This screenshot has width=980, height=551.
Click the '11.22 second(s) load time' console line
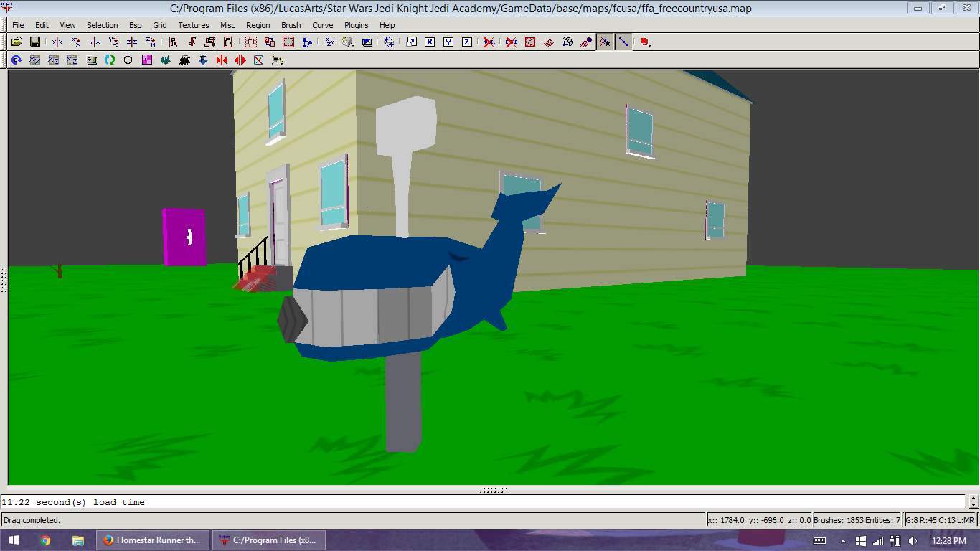click(73, 502)
